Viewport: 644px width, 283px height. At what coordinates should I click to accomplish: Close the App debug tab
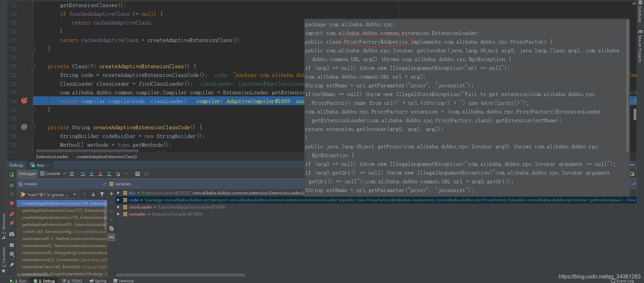pyautogui.click(x=48, y=165)
